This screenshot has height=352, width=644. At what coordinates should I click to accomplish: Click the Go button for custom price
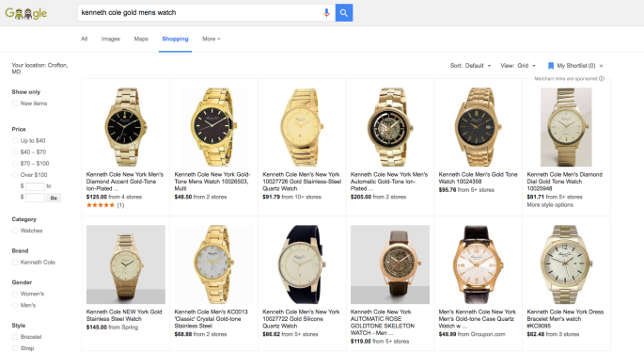pyautogui.click(x=54, y=198)
